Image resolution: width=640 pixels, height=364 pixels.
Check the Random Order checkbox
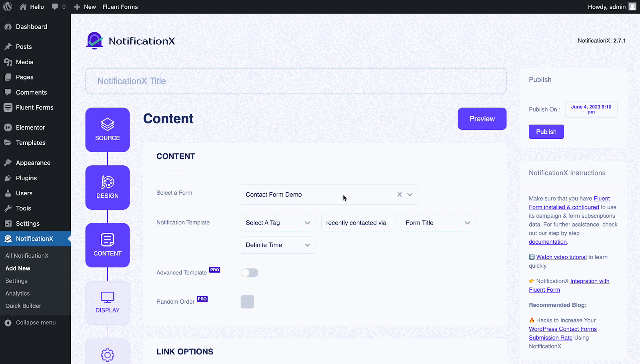(x=247, y=302)
